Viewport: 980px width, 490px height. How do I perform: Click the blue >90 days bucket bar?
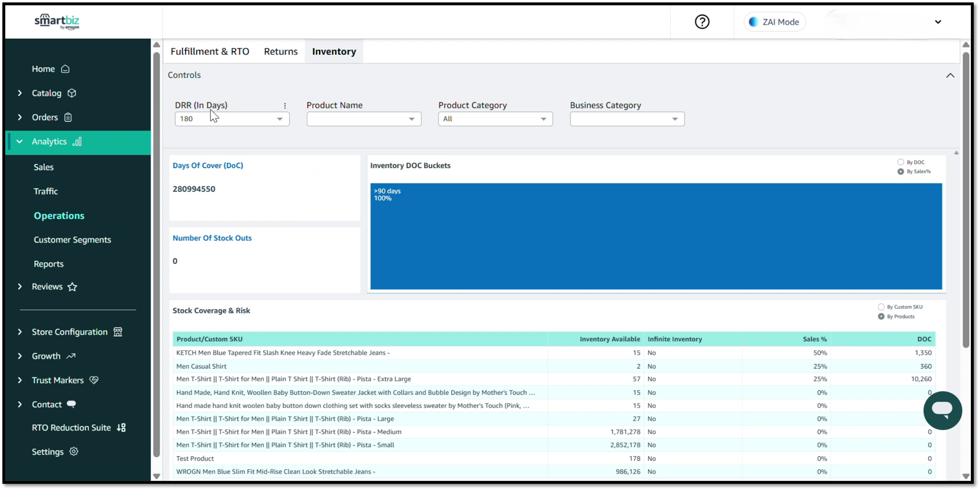click(656, 236)
